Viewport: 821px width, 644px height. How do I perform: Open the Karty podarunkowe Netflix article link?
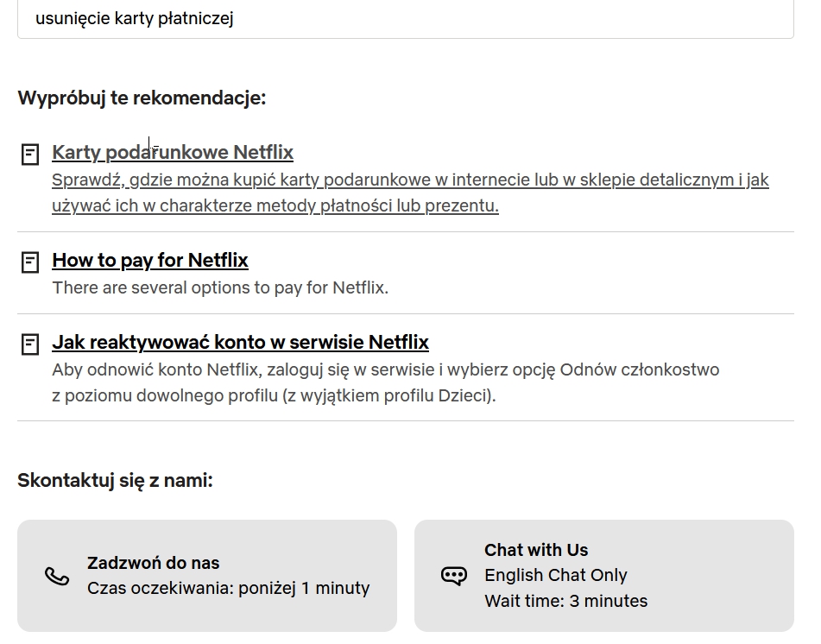tap(173, 153)
